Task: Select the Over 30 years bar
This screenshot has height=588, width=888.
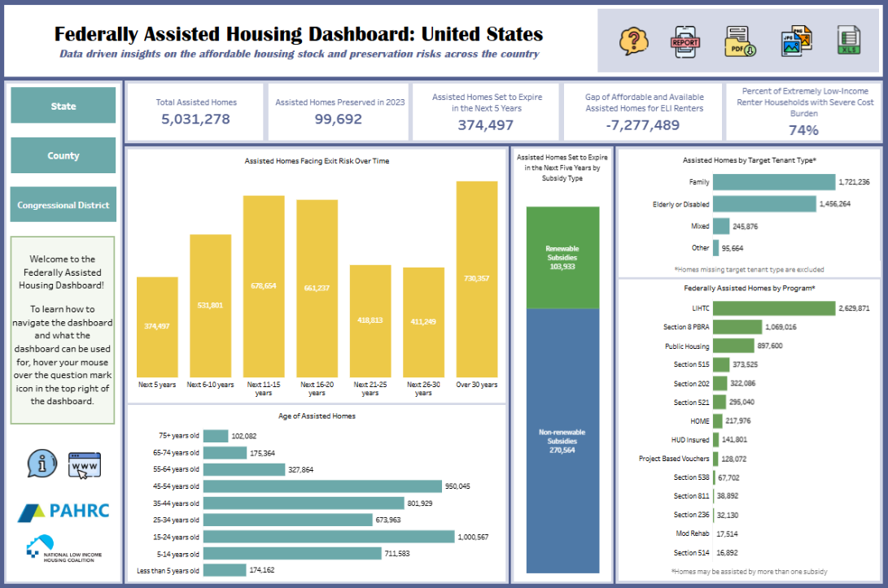Action: pyautogui.click(x=476, y=279)
